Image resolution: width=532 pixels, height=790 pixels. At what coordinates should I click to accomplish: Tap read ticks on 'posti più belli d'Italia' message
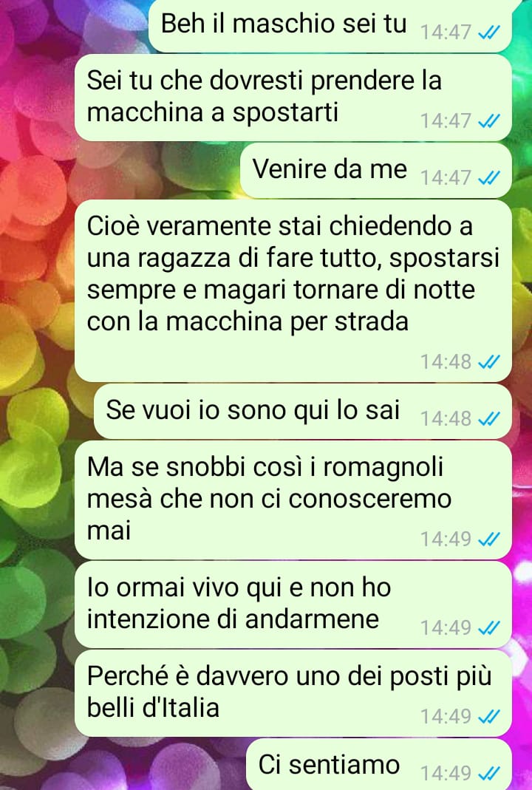pos(488,716)
